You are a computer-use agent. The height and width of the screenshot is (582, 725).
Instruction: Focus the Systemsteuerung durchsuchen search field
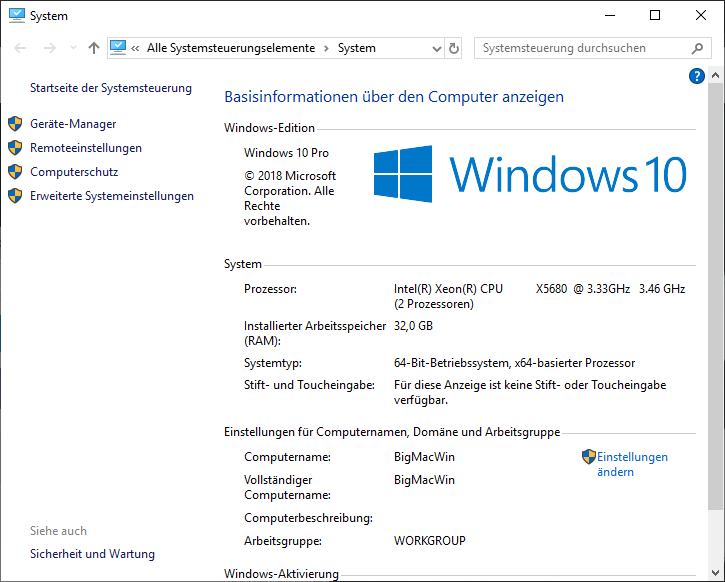(580, 48)
